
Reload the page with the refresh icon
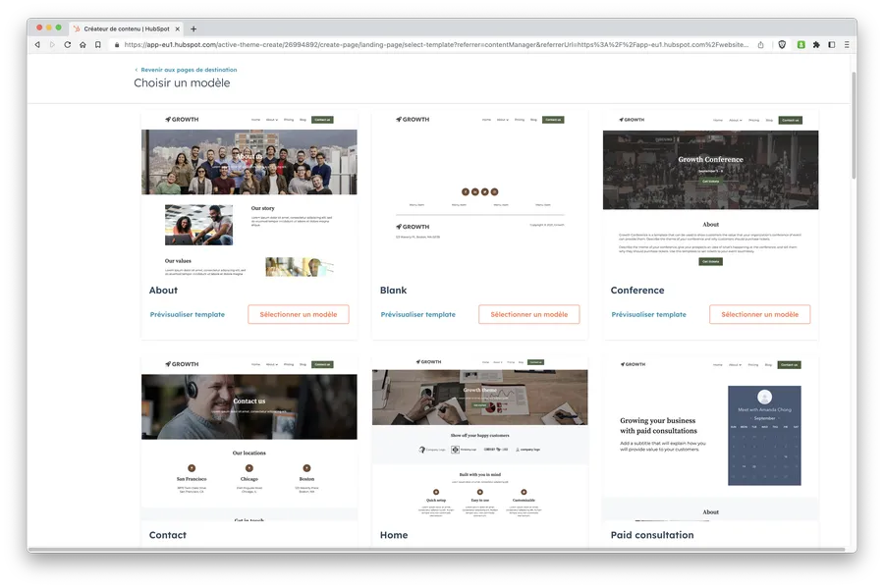(x=67, y=44)
